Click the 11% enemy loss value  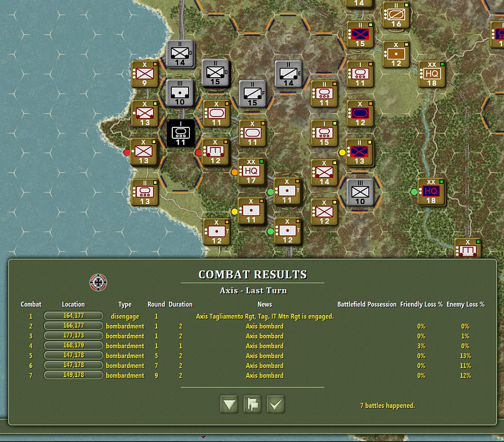pyautogui.click(x=465, y=366)
